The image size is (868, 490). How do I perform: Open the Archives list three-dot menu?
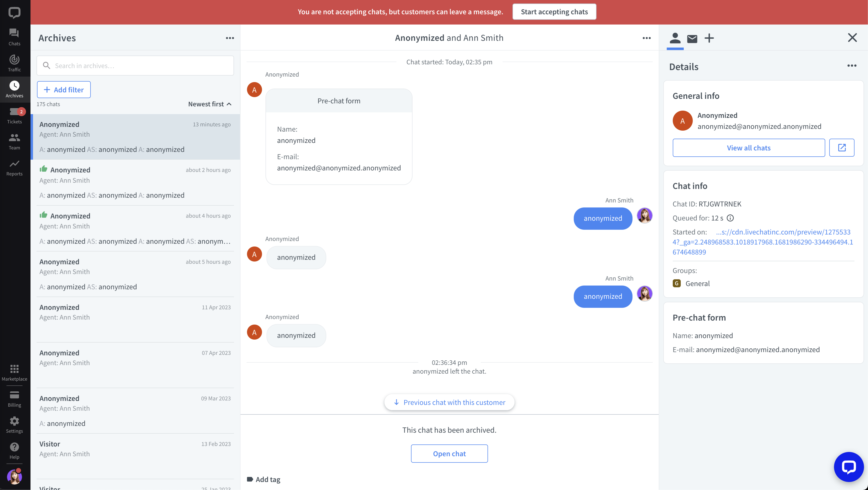click(x=230, y=38)
